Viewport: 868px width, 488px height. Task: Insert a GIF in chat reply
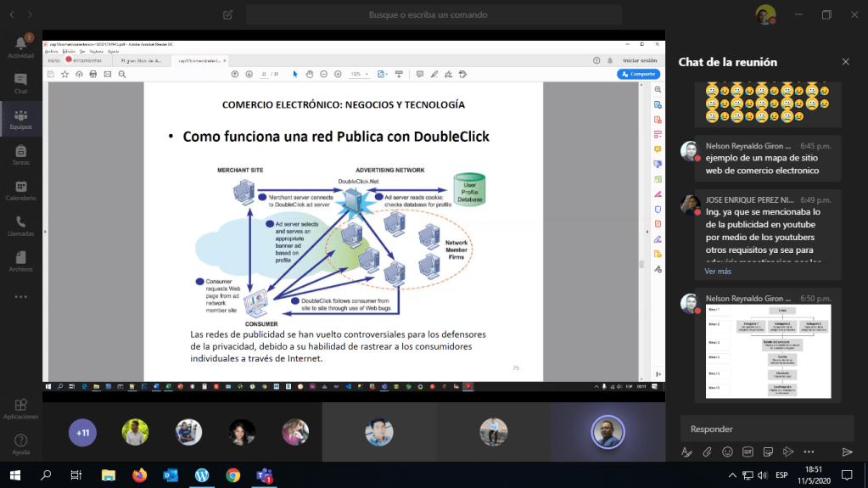pos(748,452)
